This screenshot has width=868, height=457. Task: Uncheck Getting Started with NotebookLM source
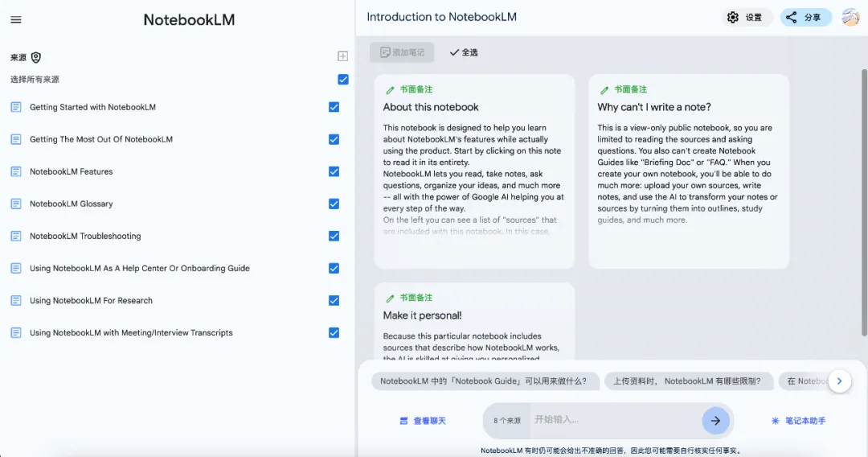tap(334, 107)
